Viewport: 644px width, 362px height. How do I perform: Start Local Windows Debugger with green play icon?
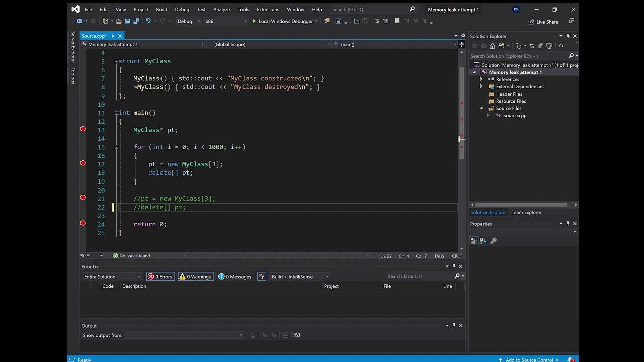[x=282, y=21]
